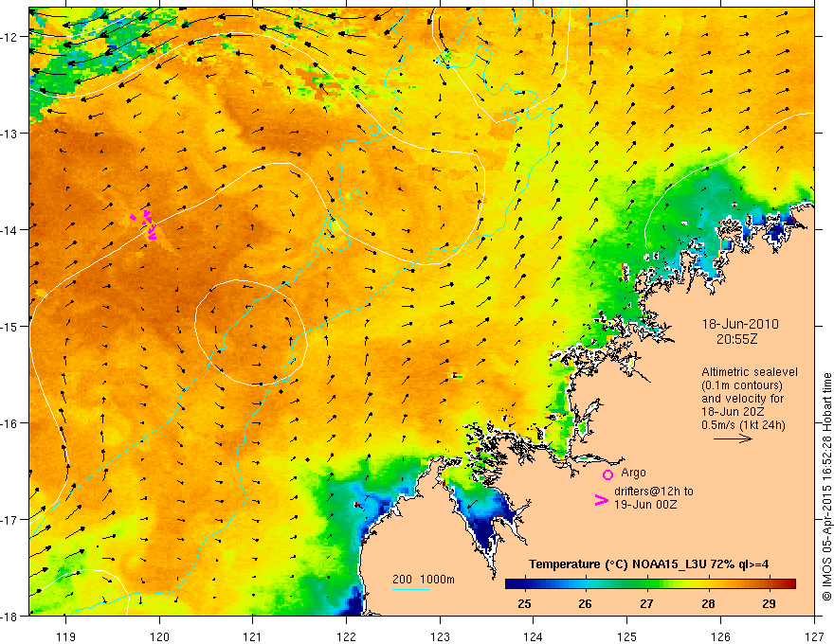The width and height of the screenshot is (834, 644).
Task: Click the cyan 200 1000m depth contour sample line
Action: pos(411,589)
